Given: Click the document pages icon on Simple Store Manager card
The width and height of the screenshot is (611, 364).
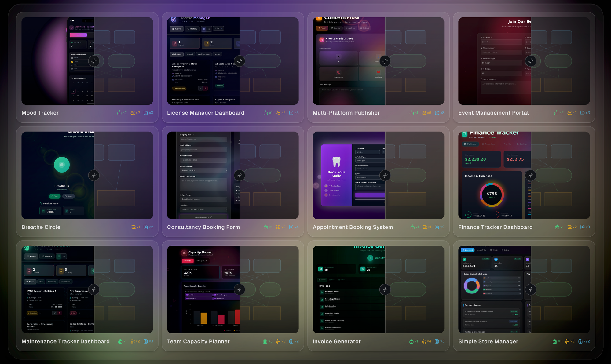Looking at the screenshot, I should click(x=580, y=341).
